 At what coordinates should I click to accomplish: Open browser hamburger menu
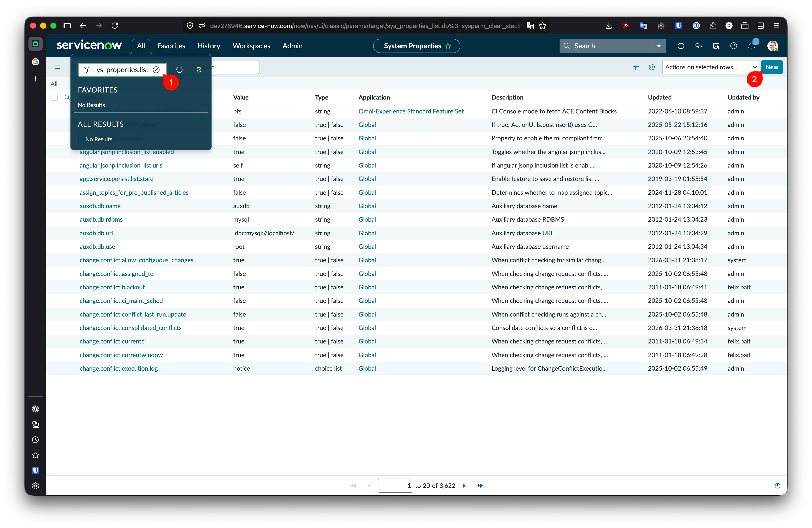(x=776, y=26)
